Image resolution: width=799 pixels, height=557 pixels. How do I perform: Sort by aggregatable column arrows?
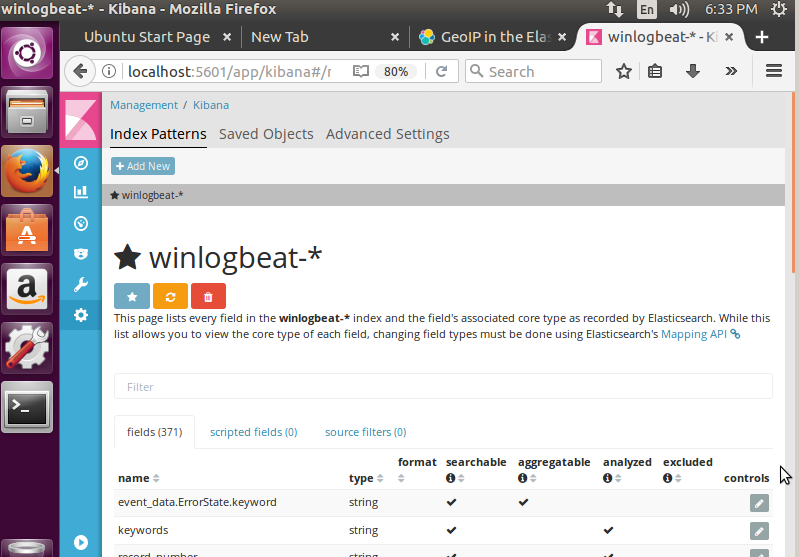[x=533, y=478]
